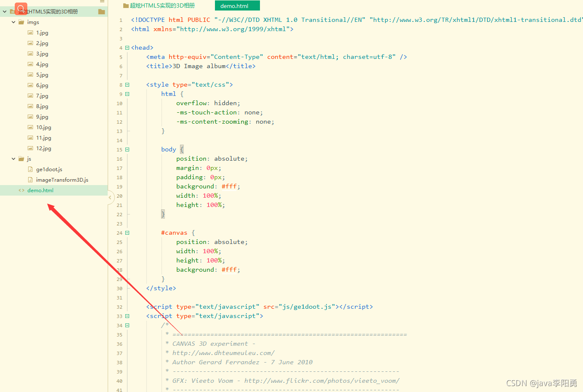Click the image file icon beside 1.jpg
The image size is (583, 392).
(x=30, y=32)
